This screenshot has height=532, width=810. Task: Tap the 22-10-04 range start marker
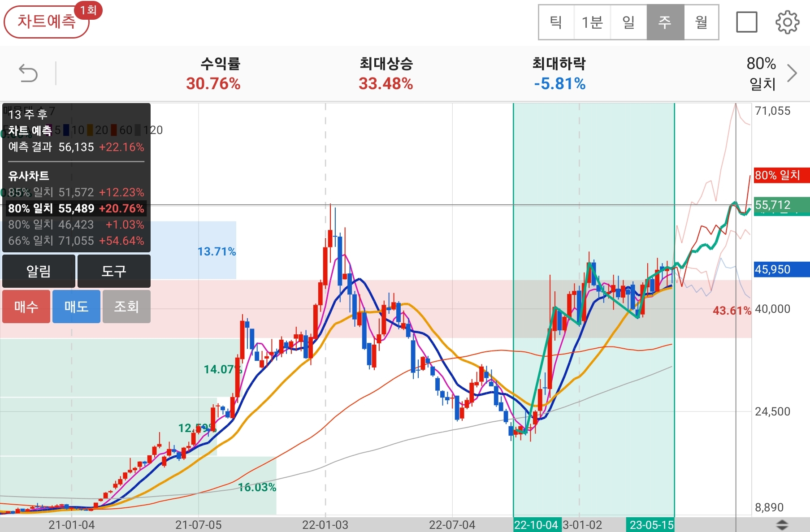pyautogui.click(x=536, y=525)
